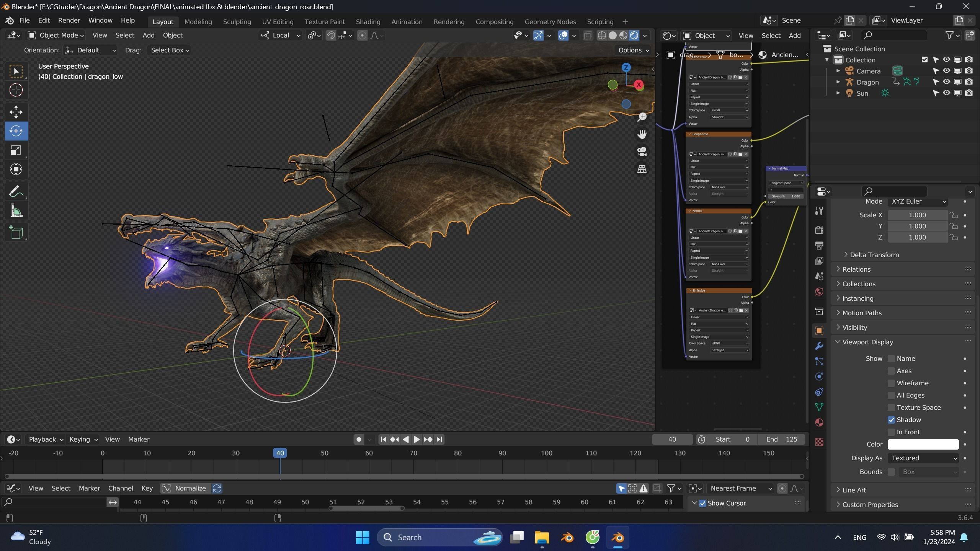Enable the All Edges checkbox
Screen dimensions: 980x551
point(892,395)
